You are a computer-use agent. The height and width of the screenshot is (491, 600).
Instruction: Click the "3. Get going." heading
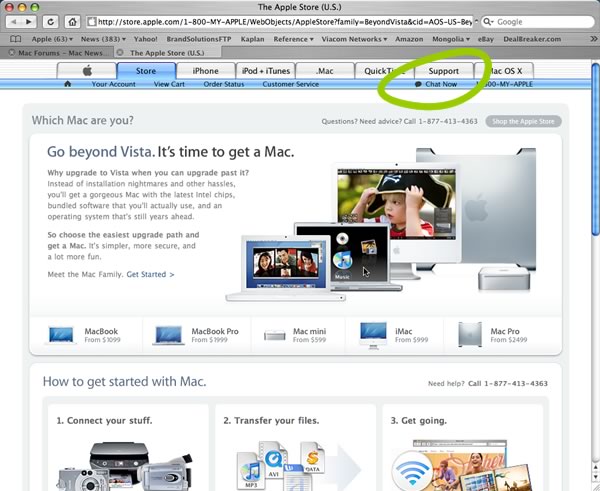(x=419, y=421)
